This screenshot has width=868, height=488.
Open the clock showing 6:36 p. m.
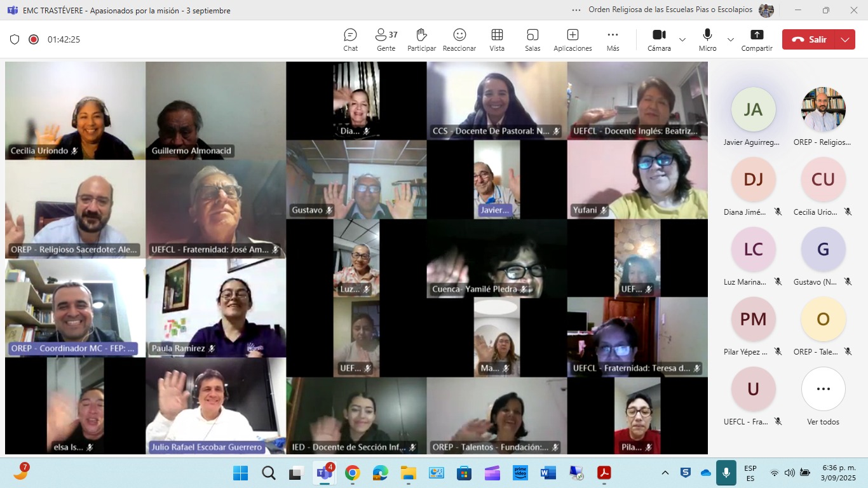(839, 473)
